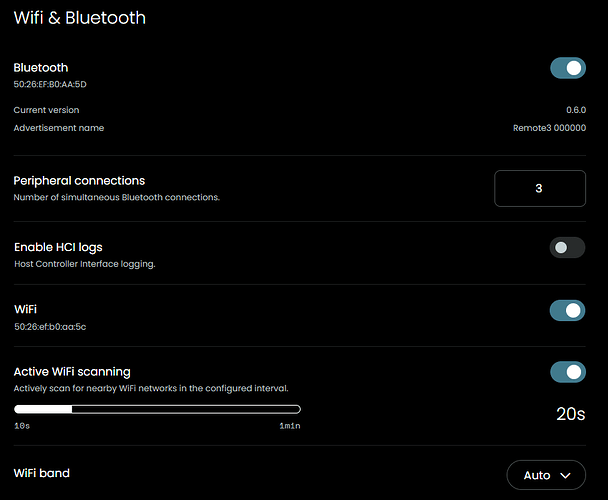Image resolution: width=608 pixels, height=500 pixels.
Task: Click the Peripheral connections label
Action: pos(79,181)
